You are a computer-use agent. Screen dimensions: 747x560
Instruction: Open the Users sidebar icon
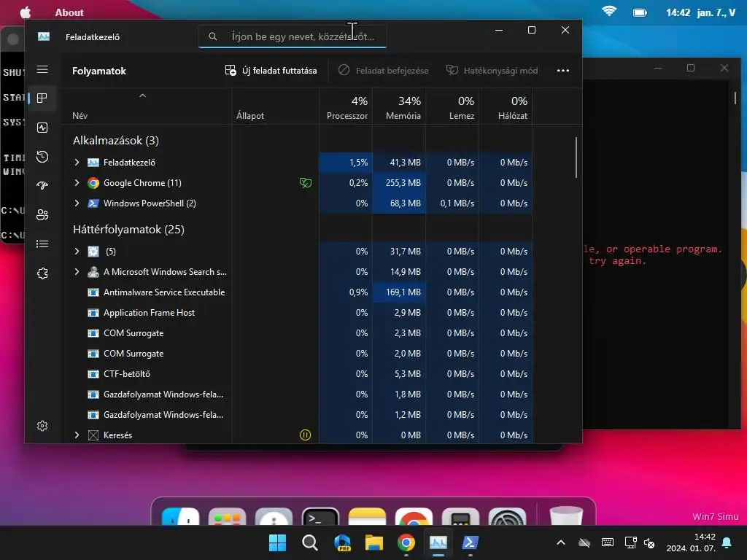pos(42,215)
